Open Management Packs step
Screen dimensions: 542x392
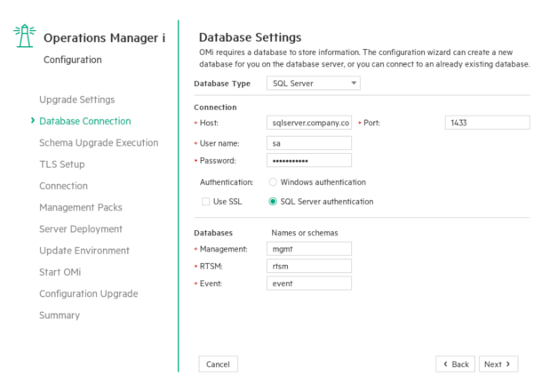click(x=81, y=207)
